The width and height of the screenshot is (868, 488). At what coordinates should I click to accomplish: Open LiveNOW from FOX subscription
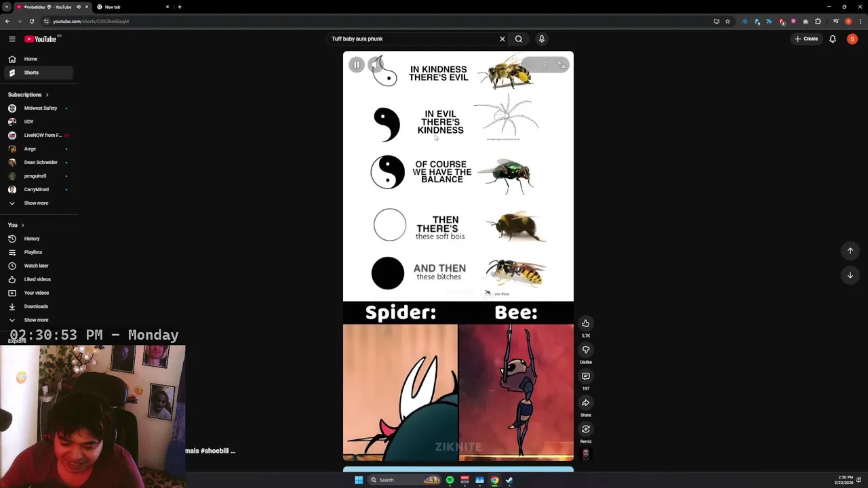pyautogui.click(x=39, y=135)
